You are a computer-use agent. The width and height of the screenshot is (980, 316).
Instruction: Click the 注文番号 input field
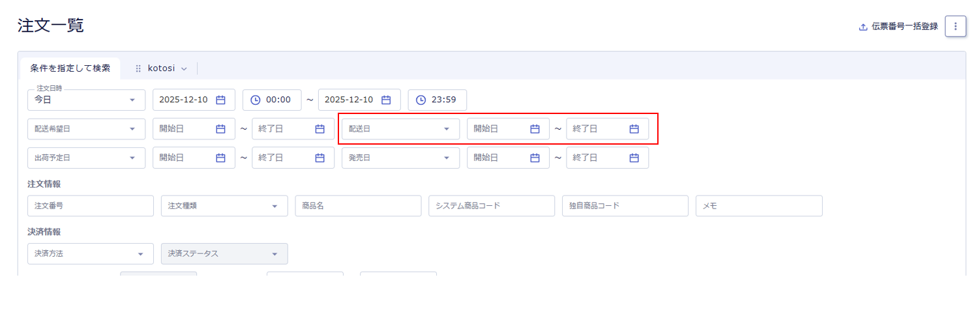[90, 206]
